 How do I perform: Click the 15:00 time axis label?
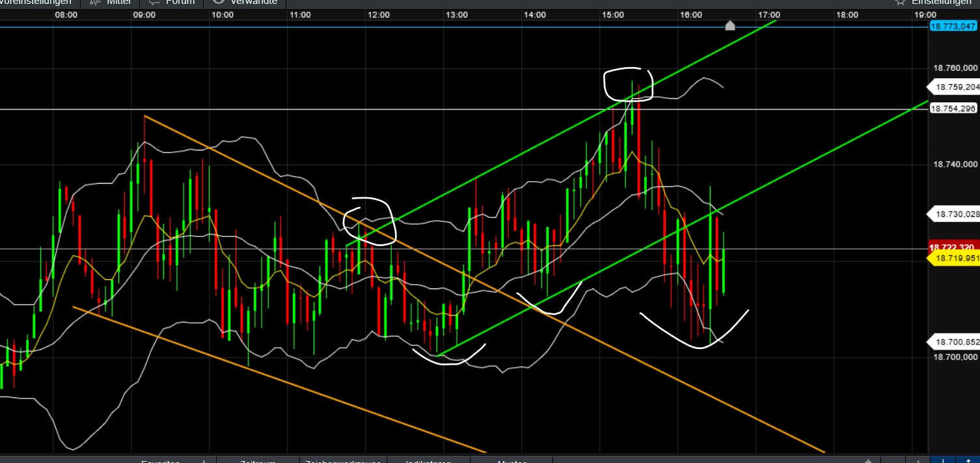pyautogui.click(x=613, y=14)
